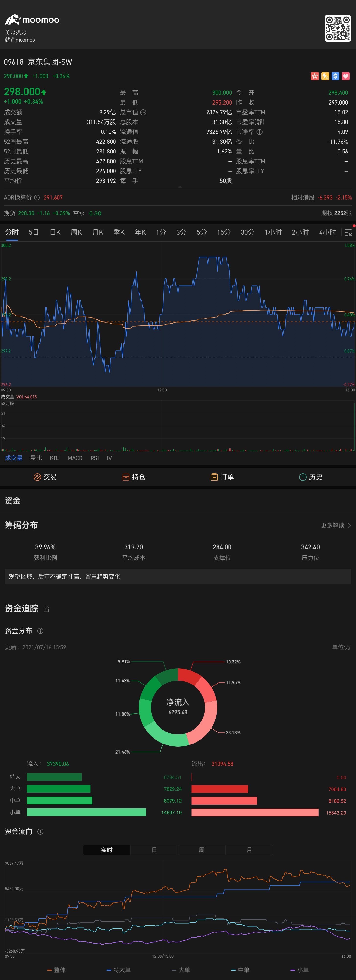Image resolution: width=356 pixels, height=980 pixels.
Task: Select the 2小时 timeframe
Action: coord(300,232)
